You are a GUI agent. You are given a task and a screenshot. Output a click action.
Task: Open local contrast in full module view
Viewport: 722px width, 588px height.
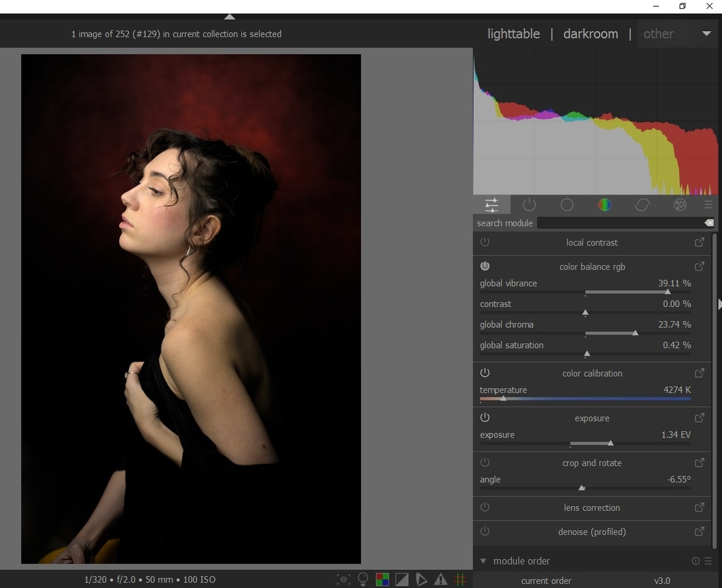pyautogui.click(x=699, y=242)
